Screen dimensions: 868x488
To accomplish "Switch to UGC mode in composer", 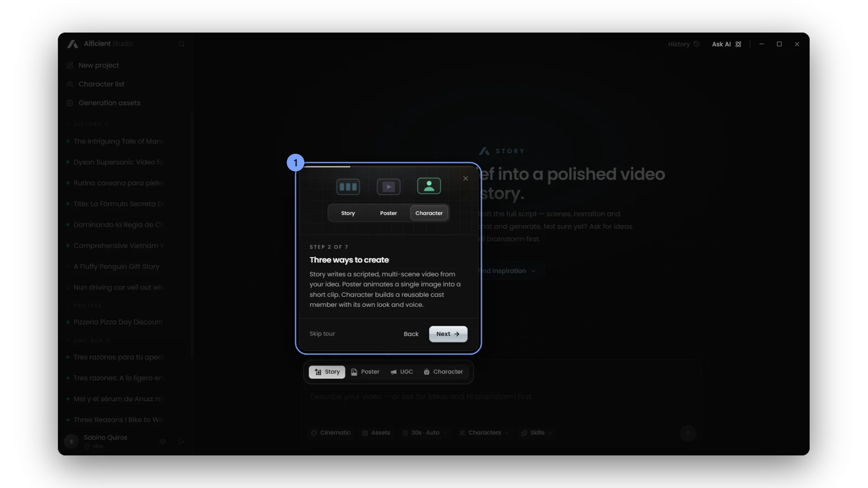I will tap(401, 372).
